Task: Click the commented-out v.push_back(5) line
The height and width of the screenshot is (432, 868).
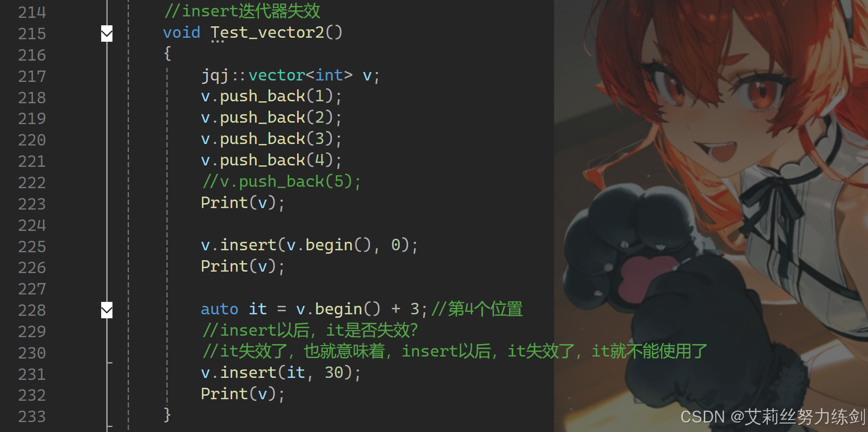Action: click(x=281, y=182)
